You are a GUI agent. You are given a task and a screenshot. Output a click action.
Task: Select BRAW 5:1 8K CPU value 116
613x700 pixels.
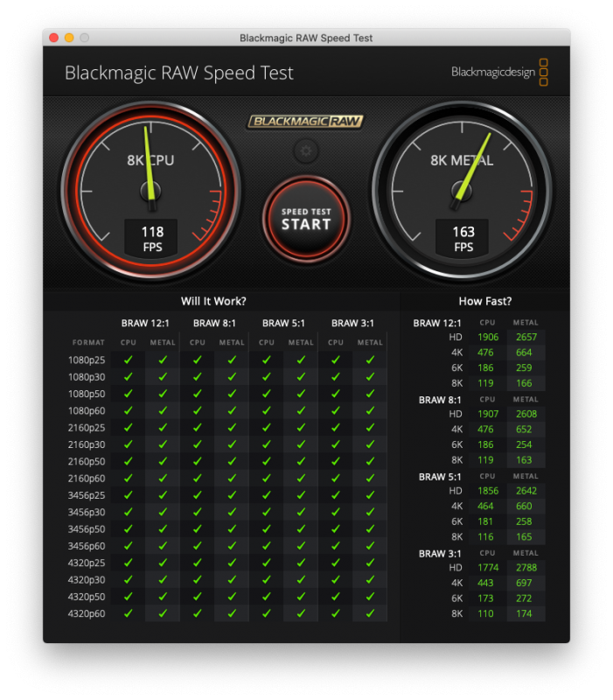point(485,536)
